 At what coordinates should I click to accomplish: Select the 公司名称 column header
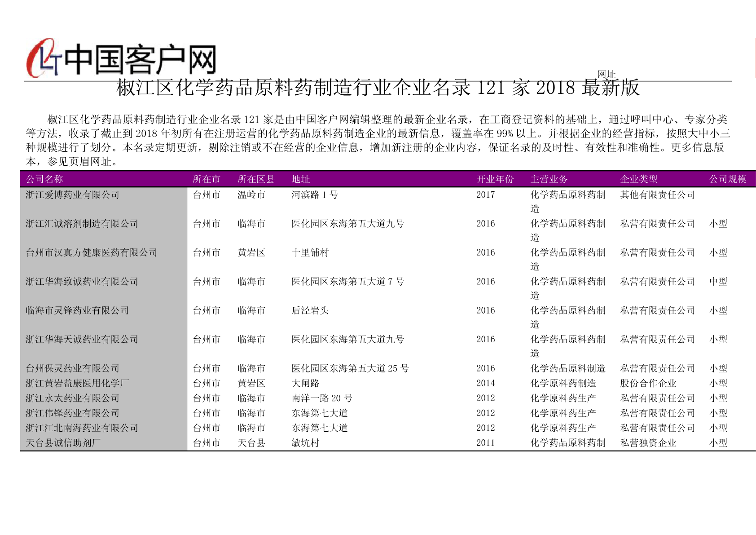[x=44, y=179]
